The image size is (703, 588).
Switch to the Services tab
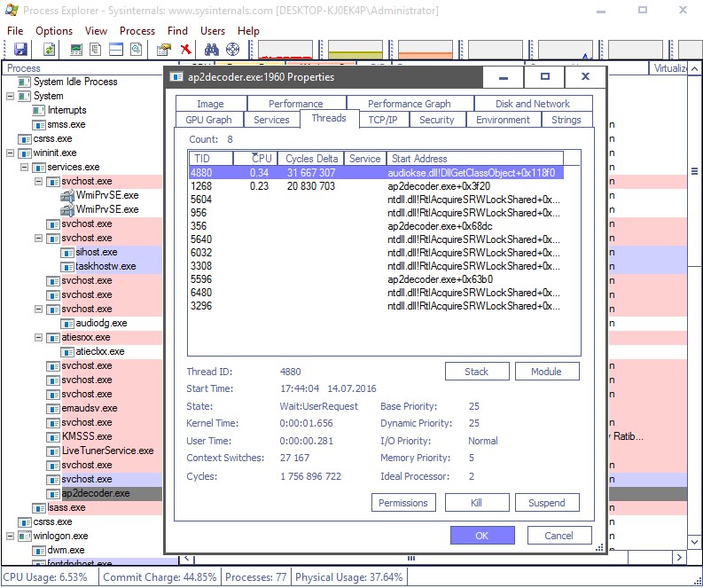pos(271,120)
